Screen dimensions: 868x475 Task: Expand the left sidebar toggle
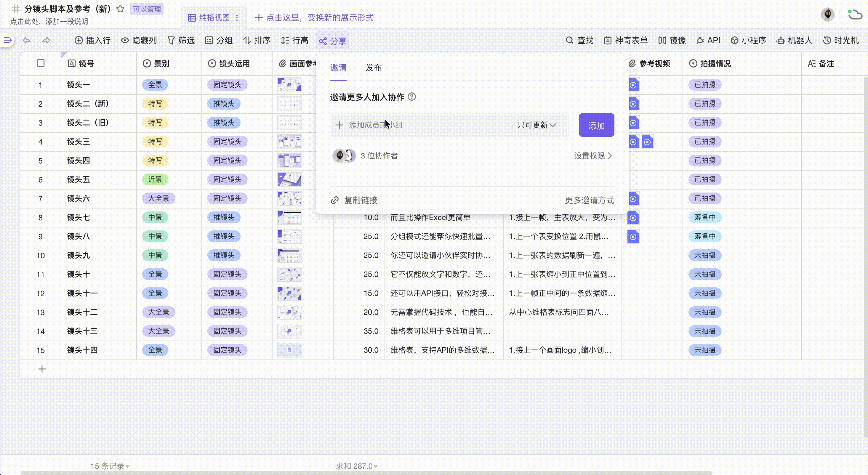coord(7,41)
